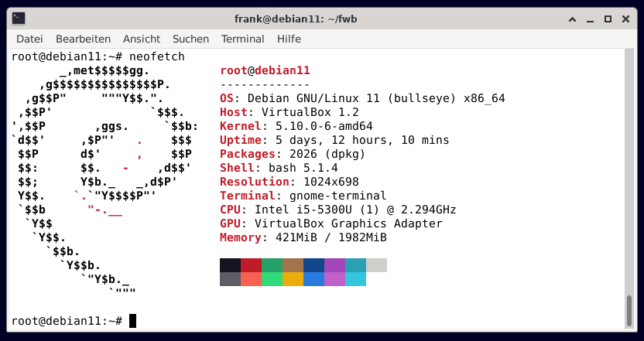
Task: Open the Bearbeiten menu
Action: [83, 39]
